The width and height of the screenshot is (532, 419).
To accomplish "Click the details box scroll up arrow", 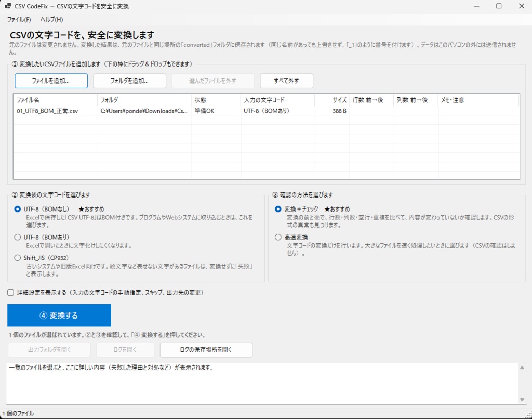I will [x=522, y=368].
